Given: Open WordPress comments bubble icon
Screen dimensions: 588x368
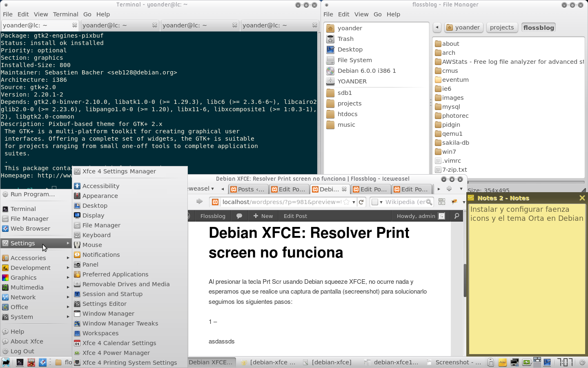Looking at the screenshot, I should pyautogui.click(x=239, y=216).
